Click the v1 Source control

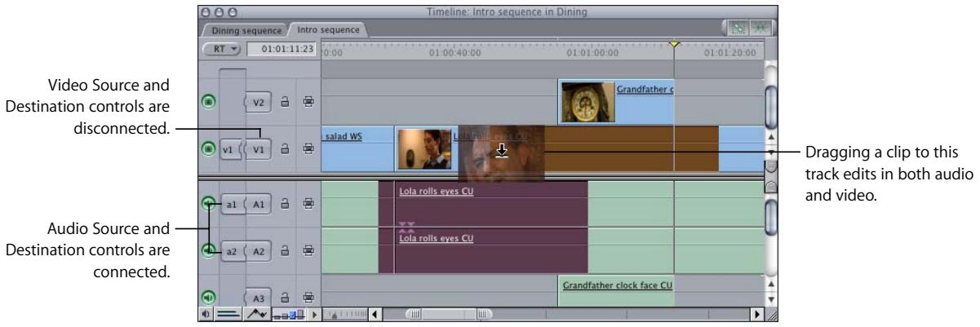[232, 149]
